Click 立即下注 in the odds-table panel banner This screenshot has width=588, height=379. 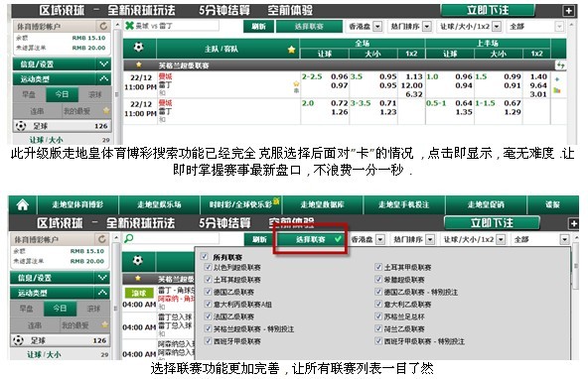488,11
